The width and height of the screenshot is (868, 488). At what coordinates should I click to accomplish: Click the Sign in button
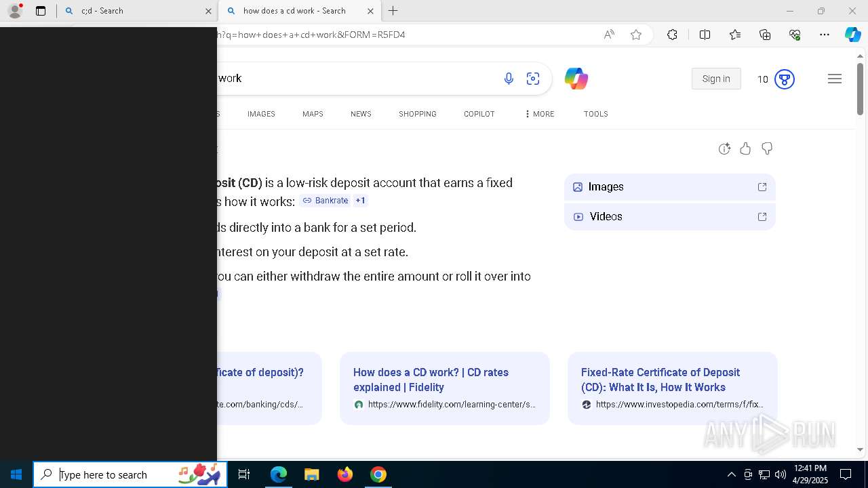pos(716,79)
